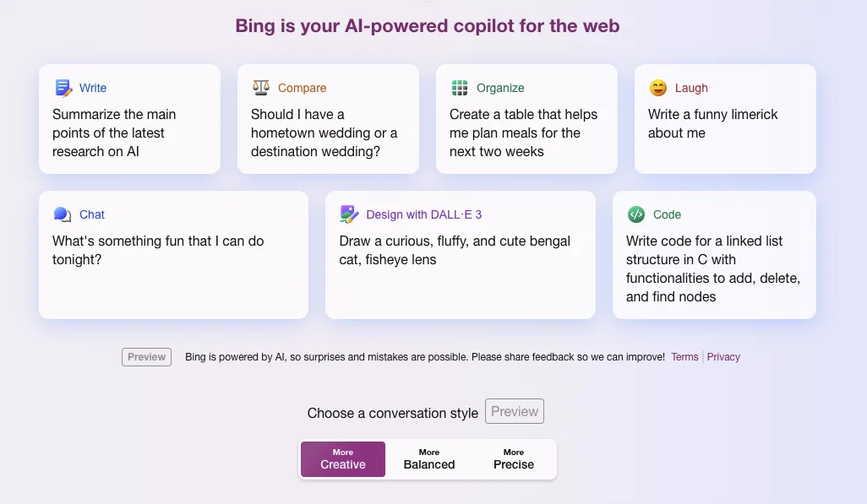The height and width of the screenshot is (504, 867).
Task: Choose the More Precise conversation style
Action: coord(514,459)
